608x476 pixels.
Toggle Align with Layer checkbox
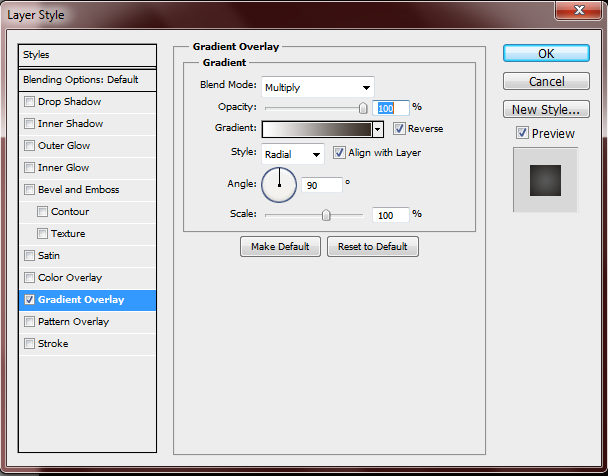[x=339, y=153]
